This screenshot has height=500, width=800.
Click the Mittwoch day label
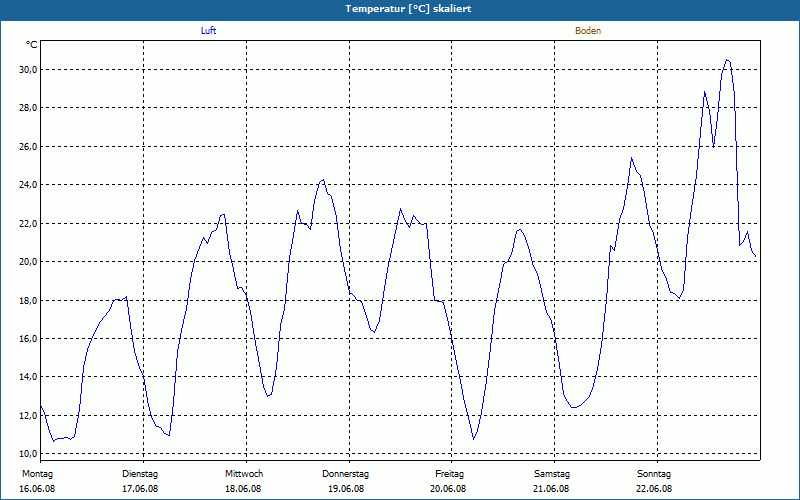244,474
